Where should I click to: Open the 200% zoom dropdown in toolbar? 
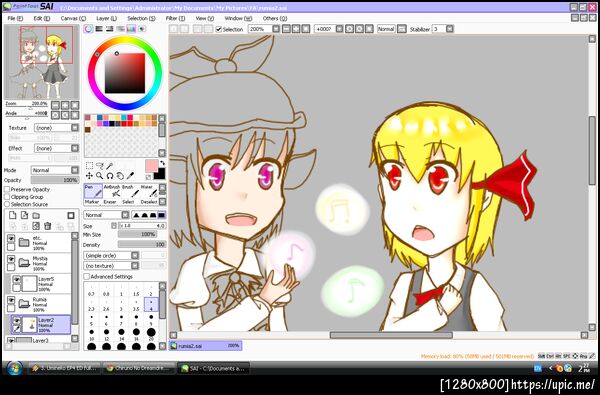pyautogui.click(x=276, y=29)
